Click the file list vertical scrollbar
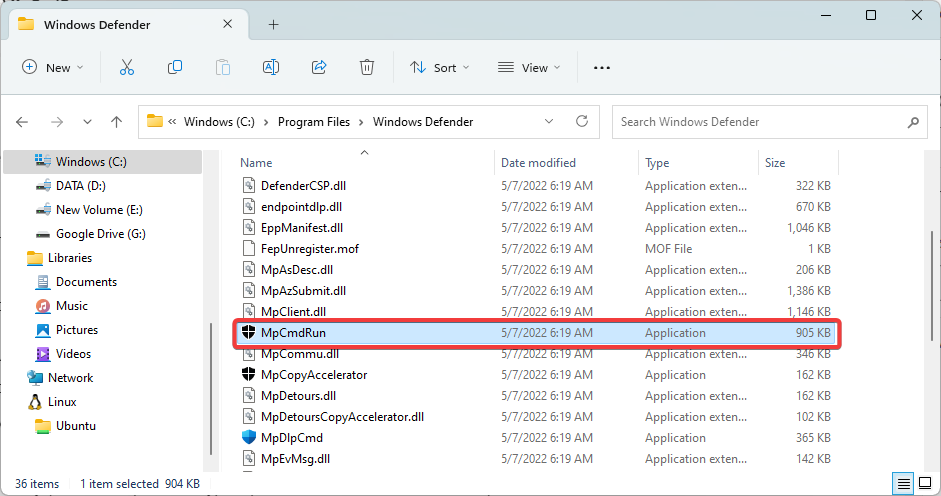 tap(932, 286)
